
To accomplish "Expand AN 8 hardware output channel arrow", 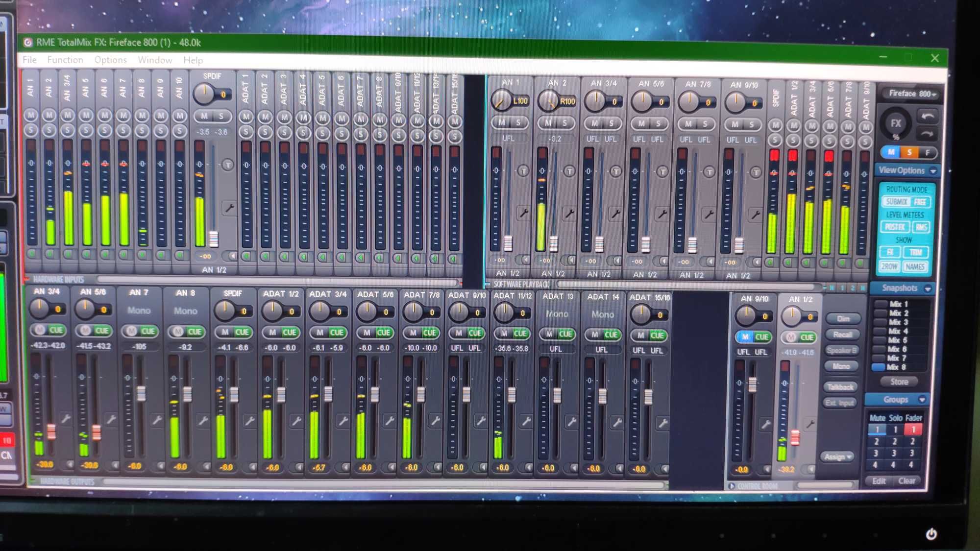I will pyautogui.click(x=206, y=466).
